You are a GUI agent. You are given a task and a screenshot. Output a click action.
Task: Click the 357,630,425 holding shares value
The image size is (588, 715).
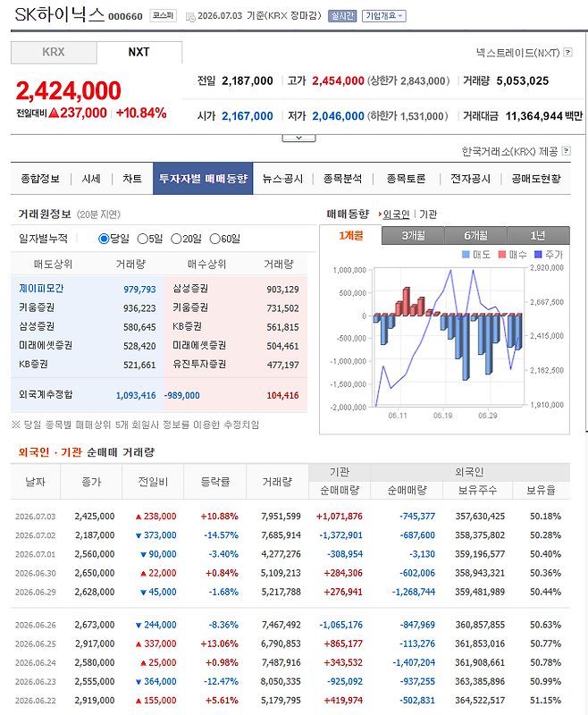tap(480, 517)
